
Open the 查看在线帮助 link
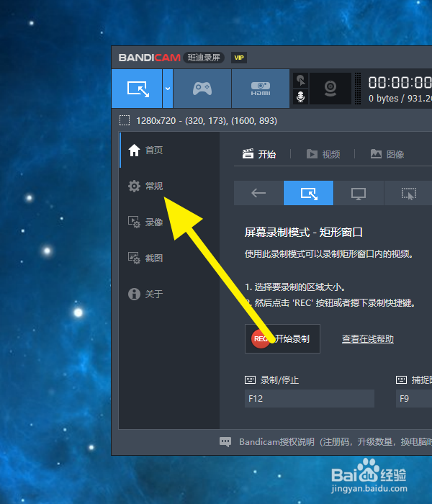[368, 339]
